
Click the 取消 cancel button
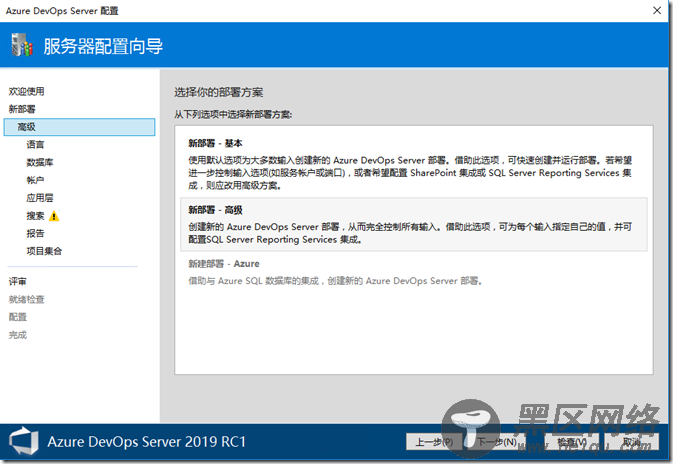click(631, 442)
